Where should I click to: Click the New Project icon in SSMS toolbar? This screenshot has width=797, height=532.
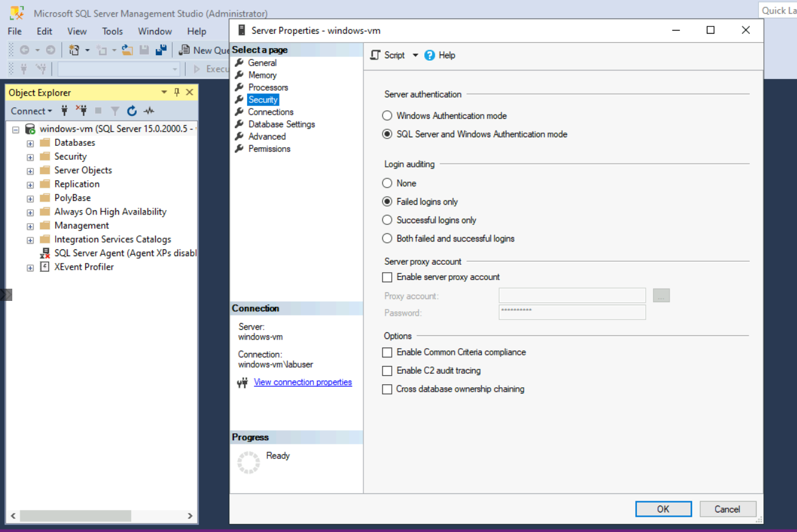tap(74, 50)
